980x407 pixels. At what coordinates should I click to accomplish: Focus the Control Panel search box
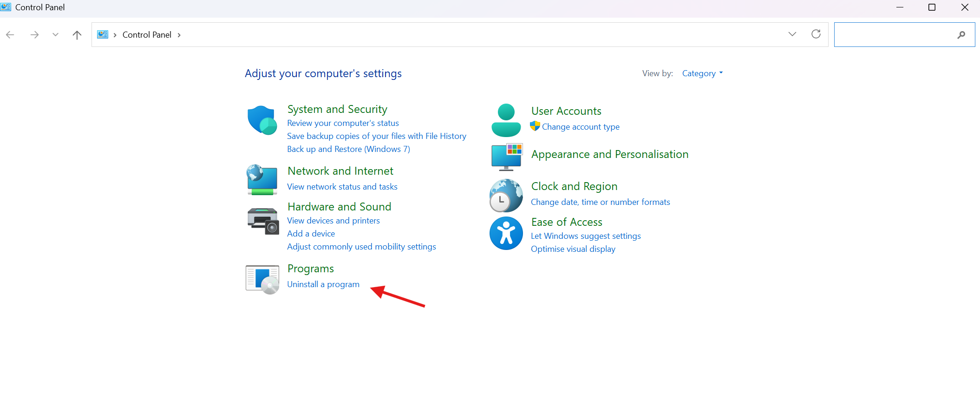pyautogui.click(x=904, y=35)
